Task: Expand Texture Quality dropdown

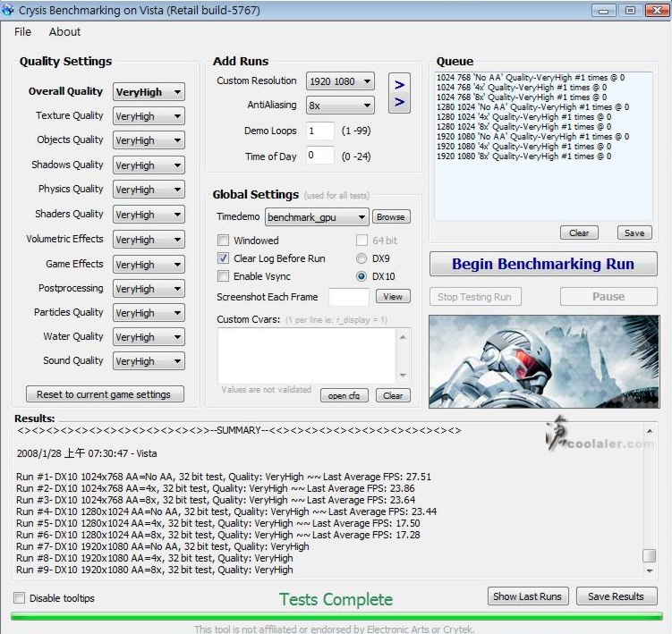Action: pos(149,116)
